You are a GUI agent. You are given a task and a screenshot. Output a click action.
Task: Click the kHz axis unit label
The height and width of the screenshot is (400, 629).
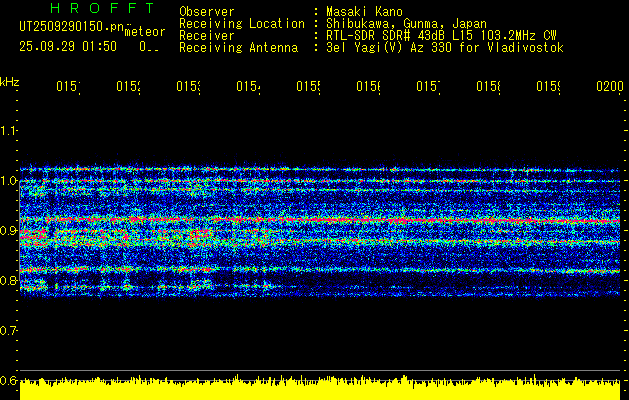(x=10, y=82)
